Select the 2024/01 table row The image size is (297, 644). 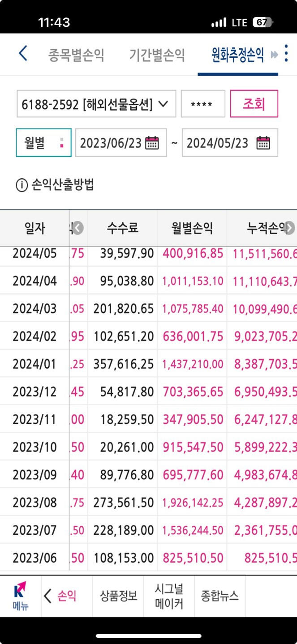(x=148, y=364)
